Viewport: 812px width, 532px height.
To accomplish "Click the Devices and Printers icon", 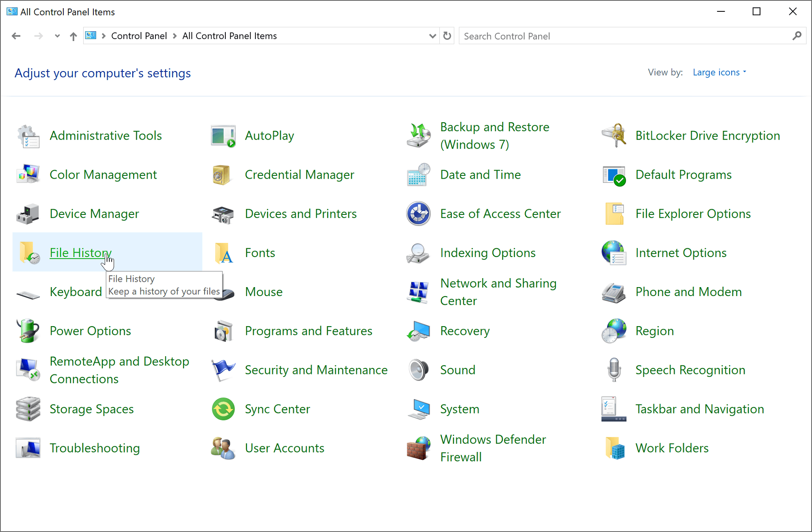I will pyautogui.click(x=223, y=214).
